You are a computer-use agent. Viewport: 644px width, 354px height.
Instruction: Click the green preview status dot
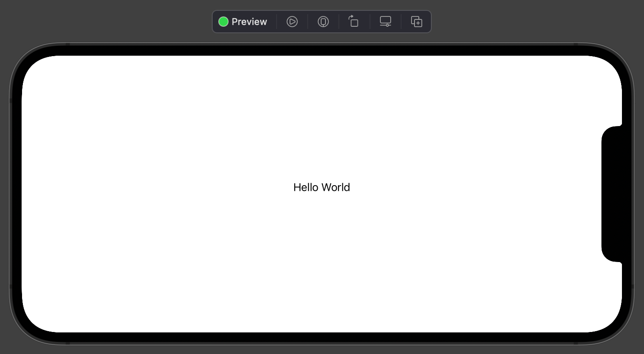(x=223, y=22)
